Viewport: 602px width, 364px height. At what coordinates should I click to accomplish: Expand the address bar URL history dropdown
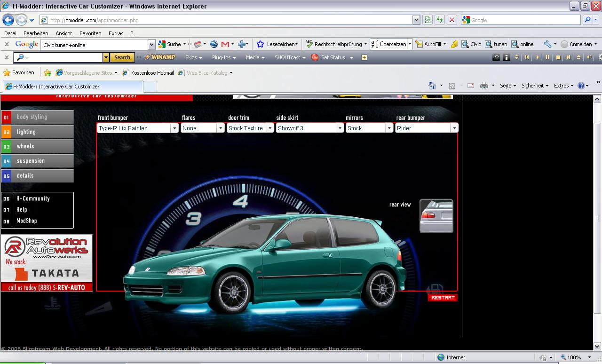tap(416, 20)
